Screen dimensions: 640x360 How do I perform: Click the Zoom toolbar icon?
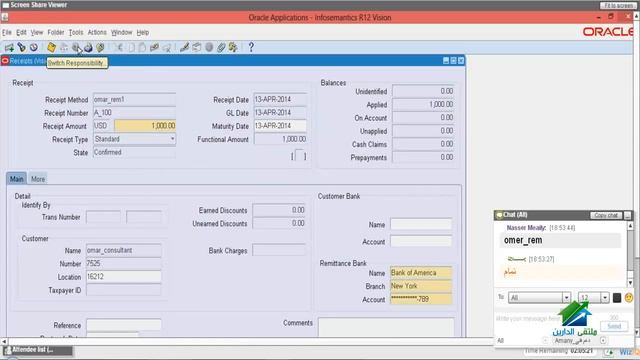click(197, 47)
